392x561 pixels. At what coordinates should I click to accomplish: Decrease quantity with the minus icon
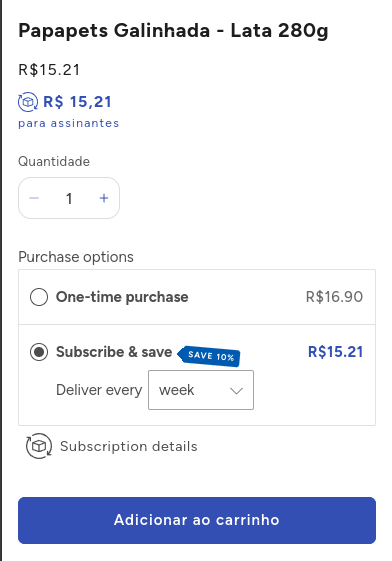34,198
